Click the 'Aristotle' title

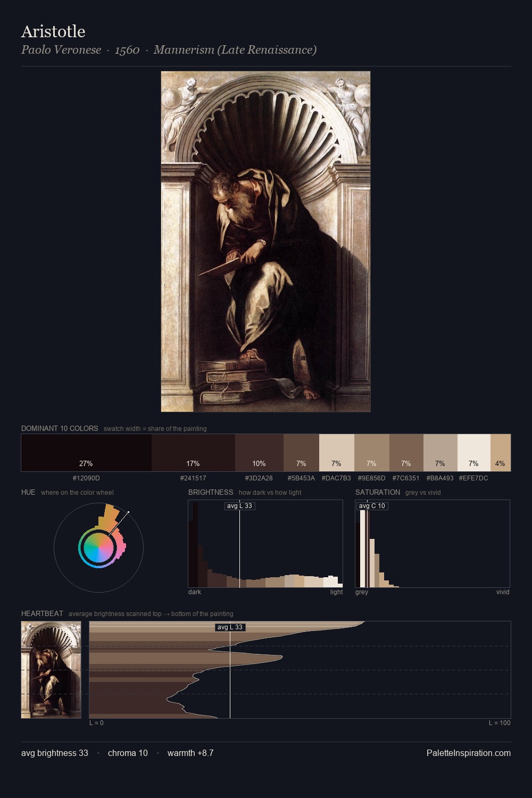click(53, 31)
